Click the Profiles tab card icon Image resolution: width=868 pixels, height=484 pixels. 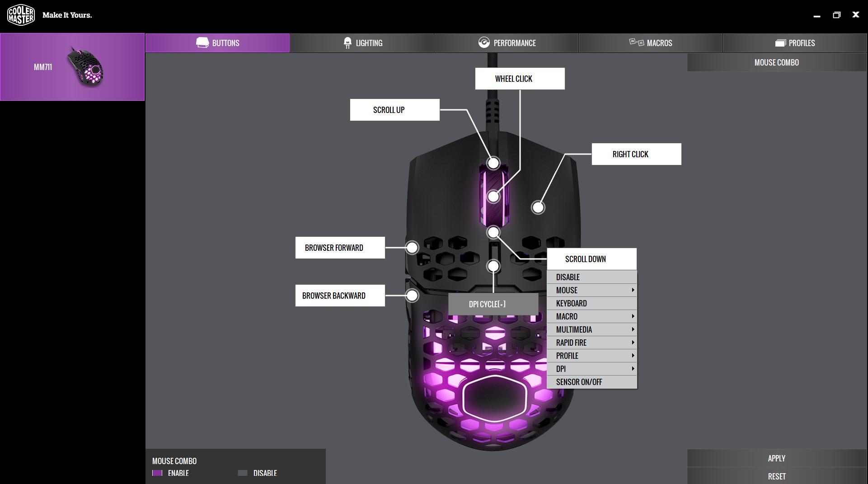(780, 43)
